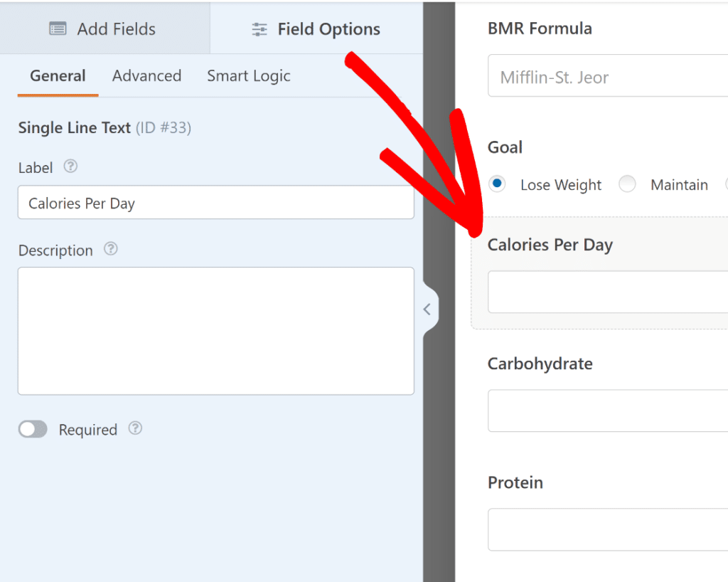This screenshot has height=582, width=728.
Task: Open the Required help tooltip
Action: pos(135,429)
